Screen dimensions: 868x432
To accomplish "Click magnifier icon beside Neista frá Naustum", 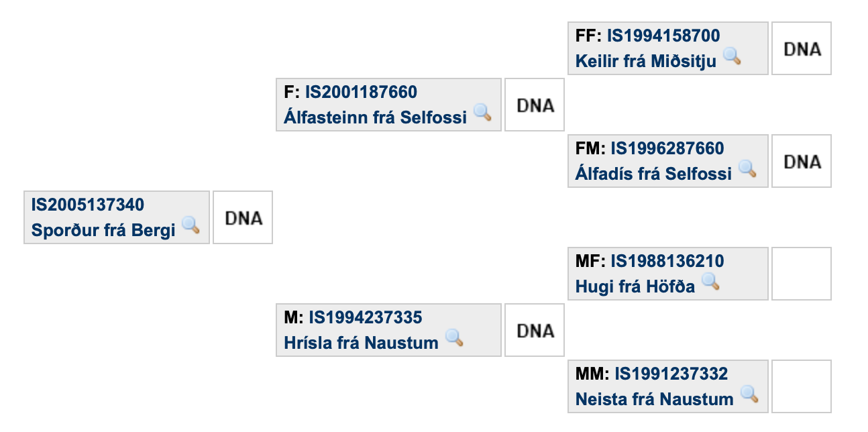I will click(x=749, y=394).
